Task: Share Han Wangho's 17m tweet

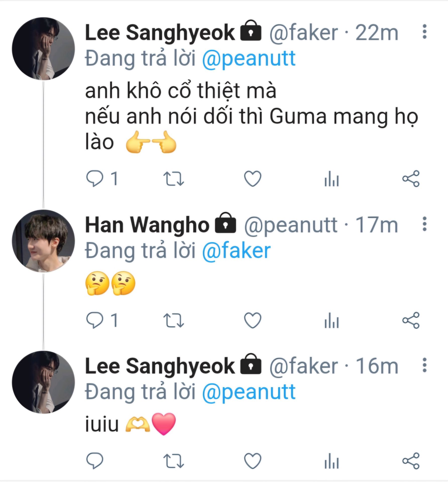Action: tap(411, 320)
